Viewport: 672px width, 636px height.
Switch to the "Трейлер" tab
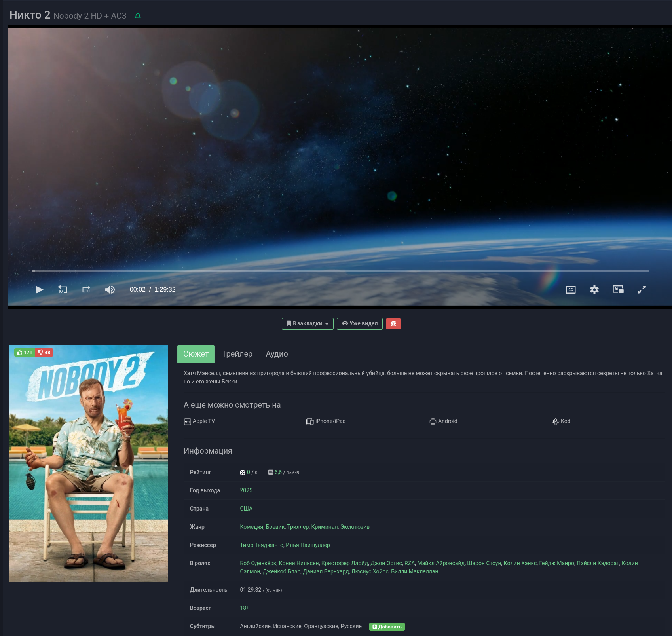pyautogui.click(x=237, y=354)
